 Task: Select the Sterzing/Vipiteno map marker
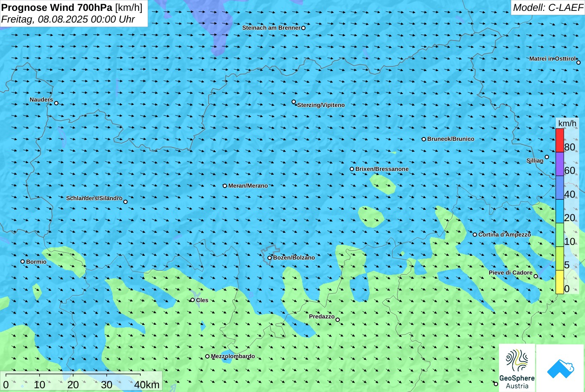(x=294, y=102)
